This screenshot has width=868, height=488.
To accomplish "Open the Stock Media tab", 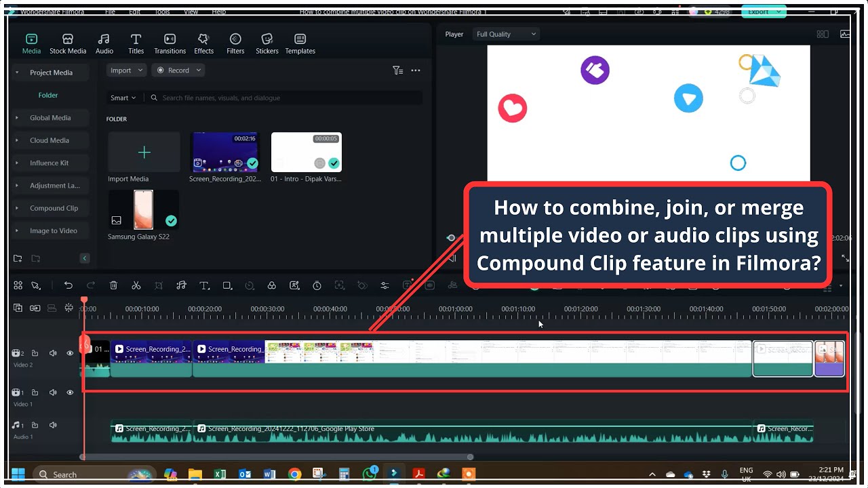I will pos(68,44).
